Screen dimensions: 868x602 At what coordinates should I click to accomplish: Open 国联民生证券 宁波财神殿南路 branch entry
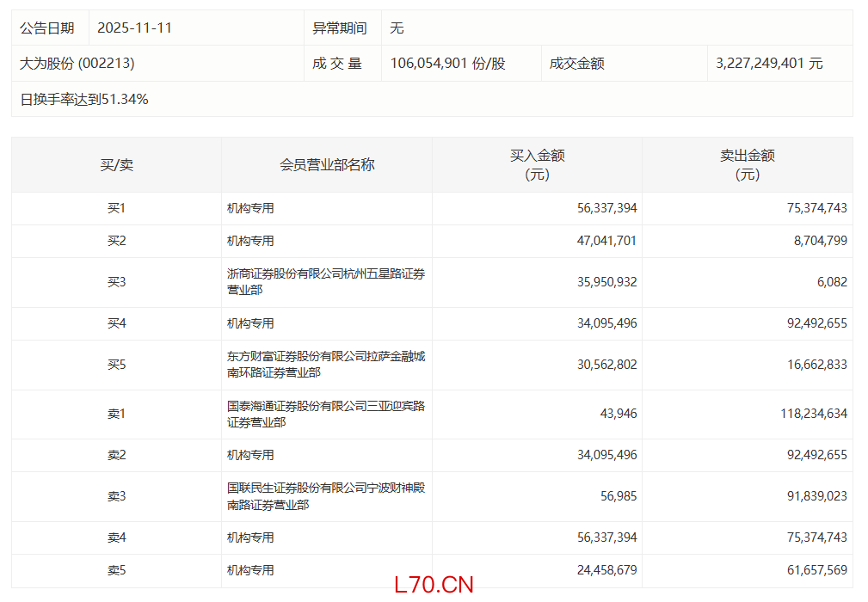coord(325,496)
